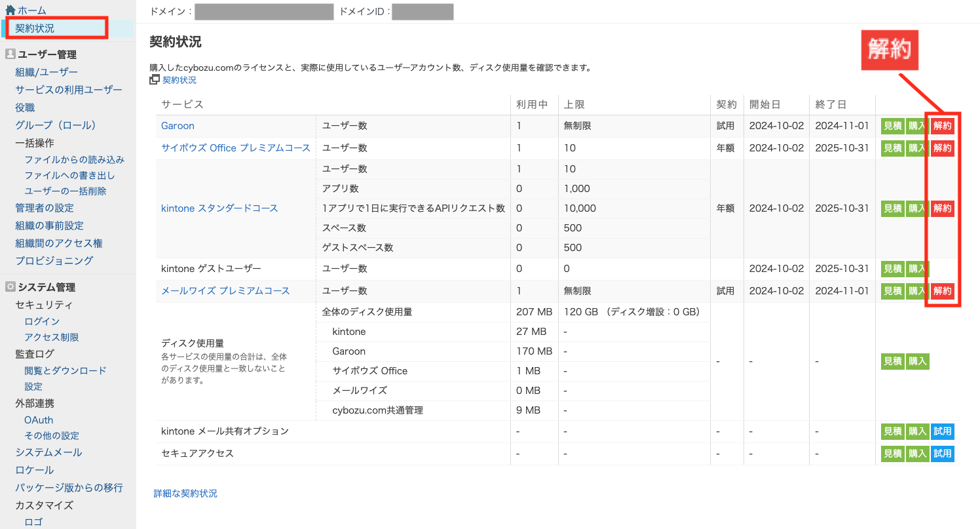Image resolution: width=980 pixels, height=529 pixels.
Task: Click 購入 button for kintone ゲストユーザー
Action: click(916, 269)
